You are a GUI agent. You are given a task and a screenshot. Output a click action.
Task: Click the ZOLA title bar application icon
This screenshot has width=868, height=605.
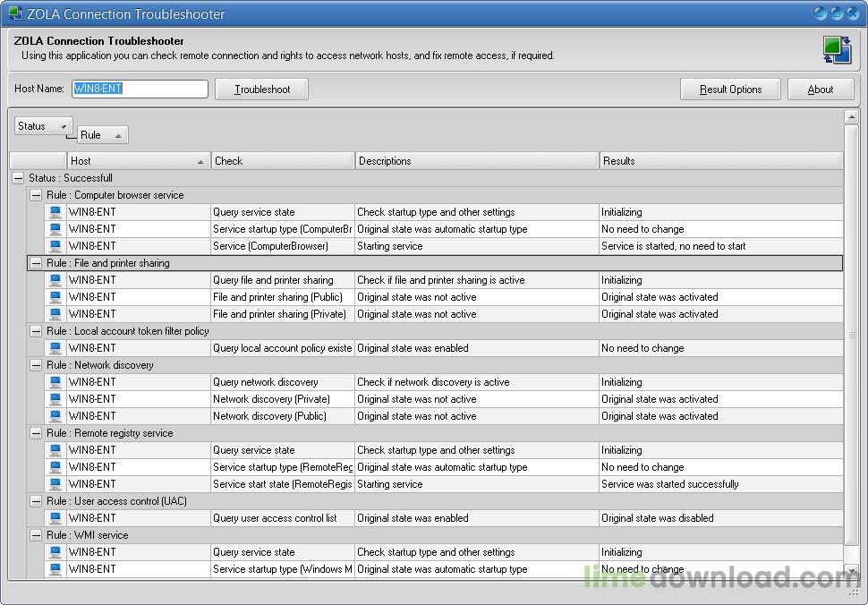(x=16, y=13)
